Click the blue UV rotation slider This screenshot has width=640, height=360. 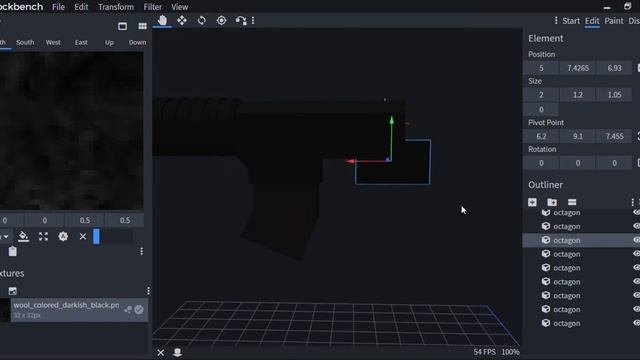96,236
